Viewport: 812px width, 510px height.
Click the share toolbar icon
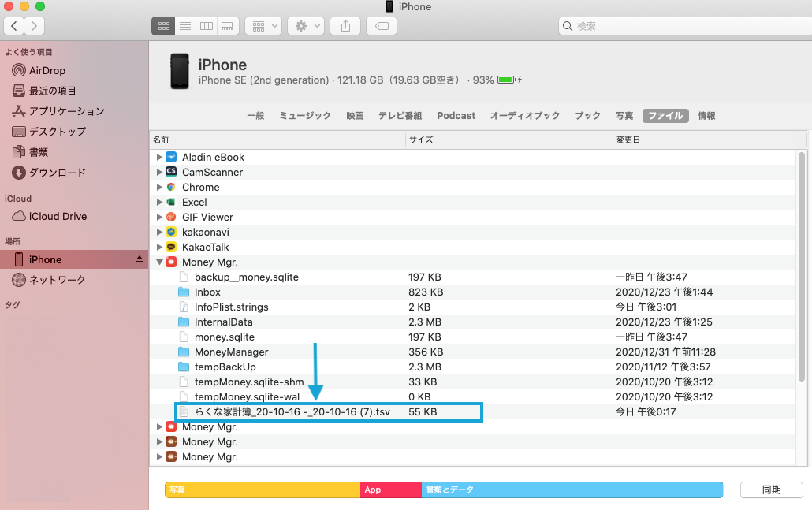pyautogui.click(x=345, y=26)
